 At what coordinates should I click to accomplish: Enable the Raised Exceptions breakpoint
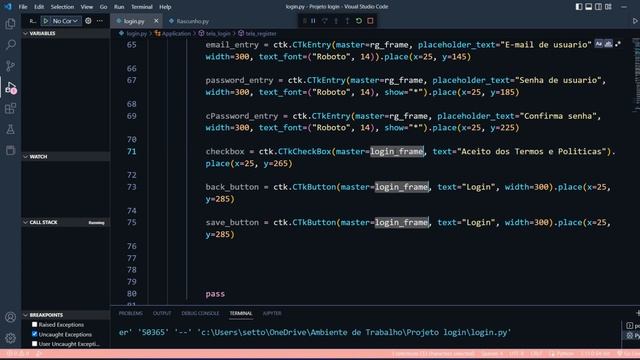(35, 324)
